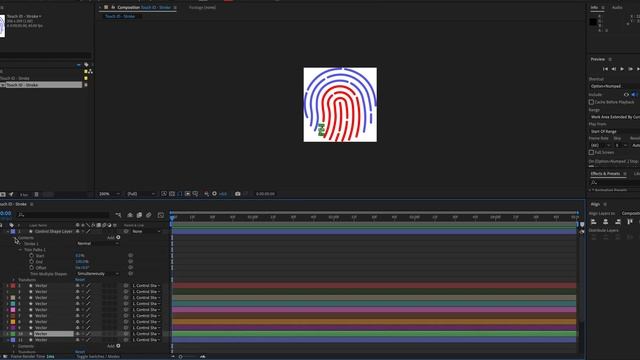Select the Composition Touch ID - Stroke tab
The height and width of the screenshot is (360, 640).
pos(141,7)
